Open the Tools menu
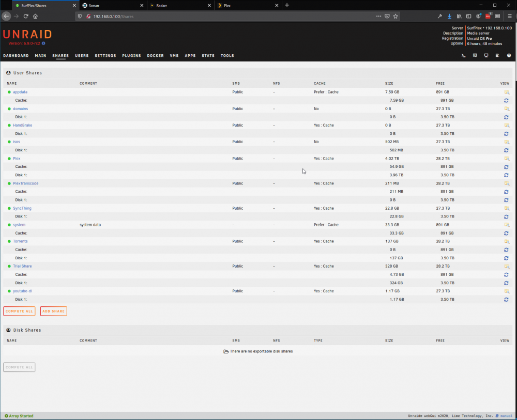The image size is (517, 420). point(227,56)
